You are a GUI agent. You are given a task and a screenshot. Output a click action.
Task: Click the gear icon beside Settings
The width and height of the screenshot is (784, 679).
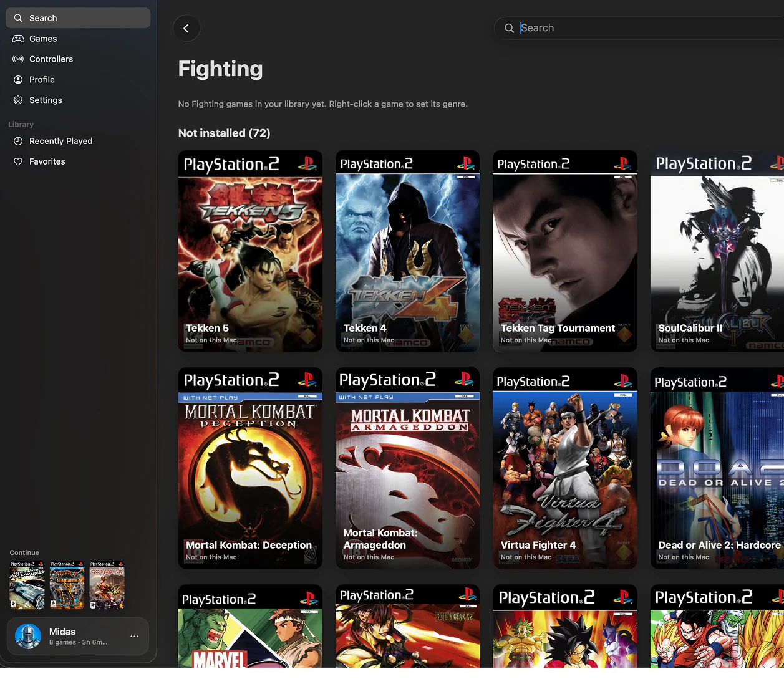pos(18,100)
